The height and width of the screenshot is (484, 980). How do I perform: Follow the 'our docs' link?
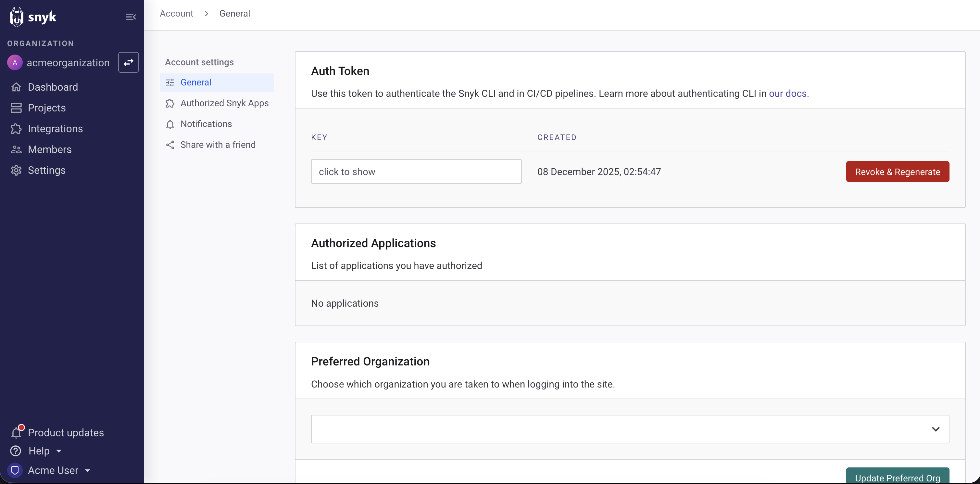[x=787, y=94]
